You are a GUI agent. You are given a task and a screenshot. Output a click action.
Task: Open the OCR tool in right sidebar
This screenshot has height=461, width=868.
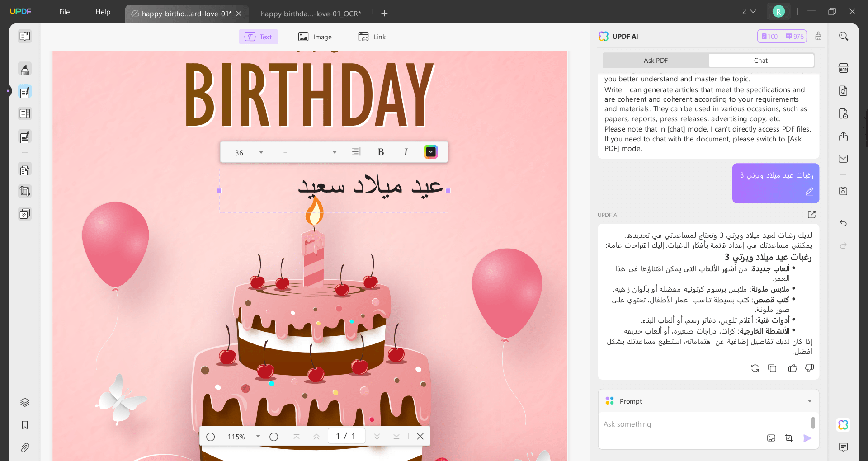[x=843, y=68]
